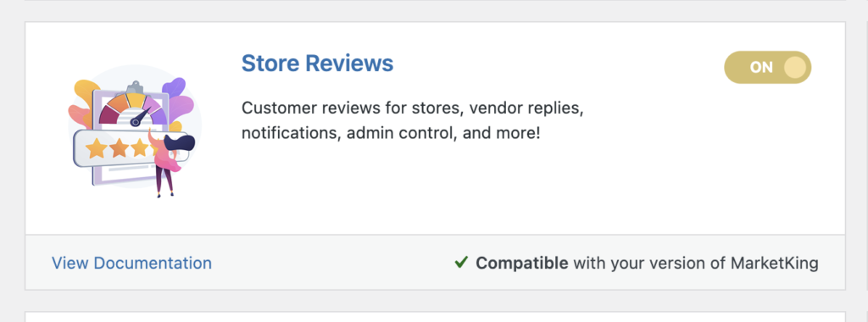Click the first gold star in the illustration
Viewport: 868px width, 322px height.
[96, 147]
